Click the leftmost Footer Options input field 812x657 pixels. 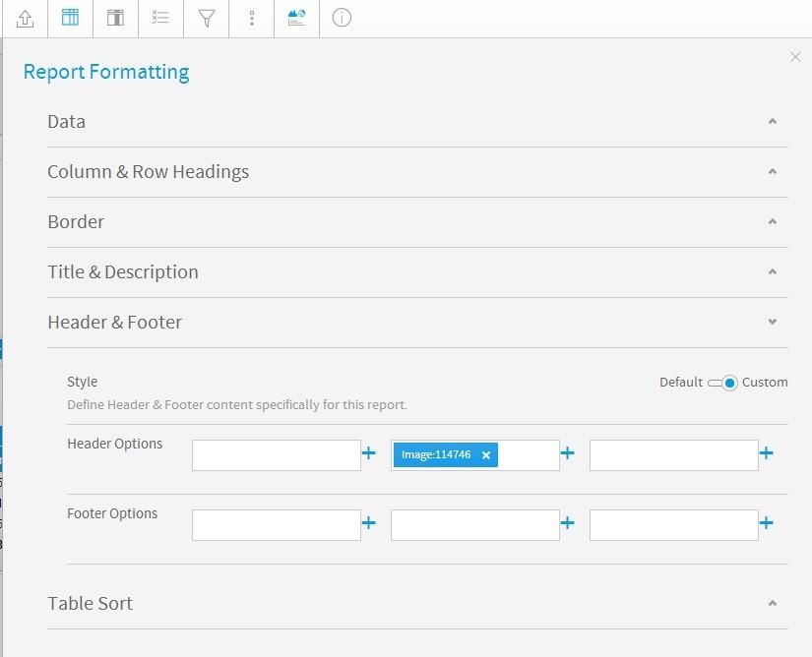pos(276,524)
